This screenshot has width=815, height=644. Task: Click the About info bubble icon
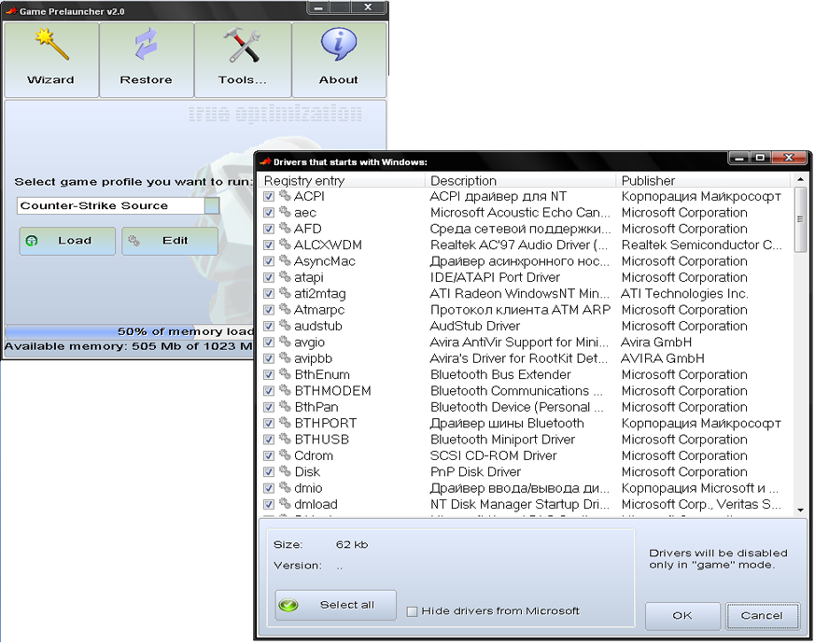click(x=339, y=45)
